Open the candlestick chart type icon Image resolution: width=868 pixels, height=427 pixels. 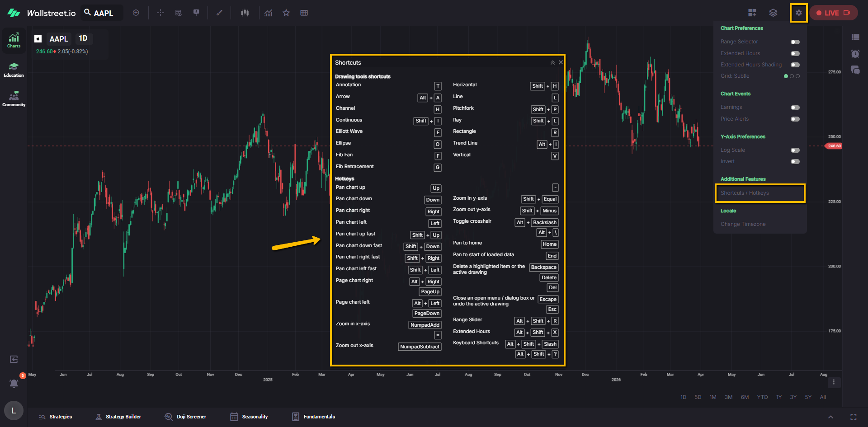245,13
